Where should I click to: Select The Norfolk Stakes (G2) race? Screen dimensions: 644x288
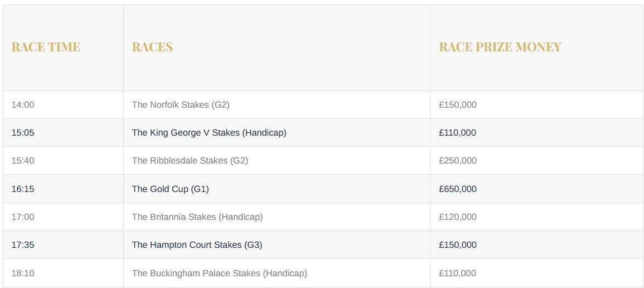point(181,105)
